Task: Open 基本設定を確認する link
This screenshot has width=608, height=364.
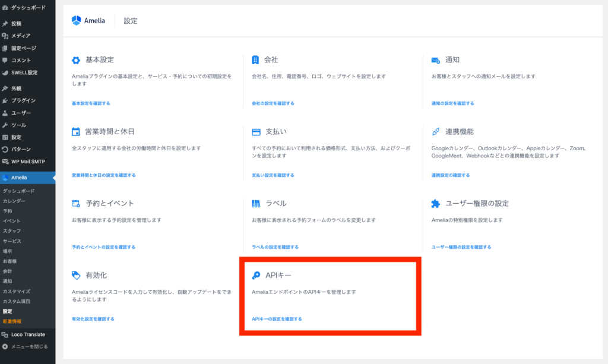Action: click(x=91, y=103)
